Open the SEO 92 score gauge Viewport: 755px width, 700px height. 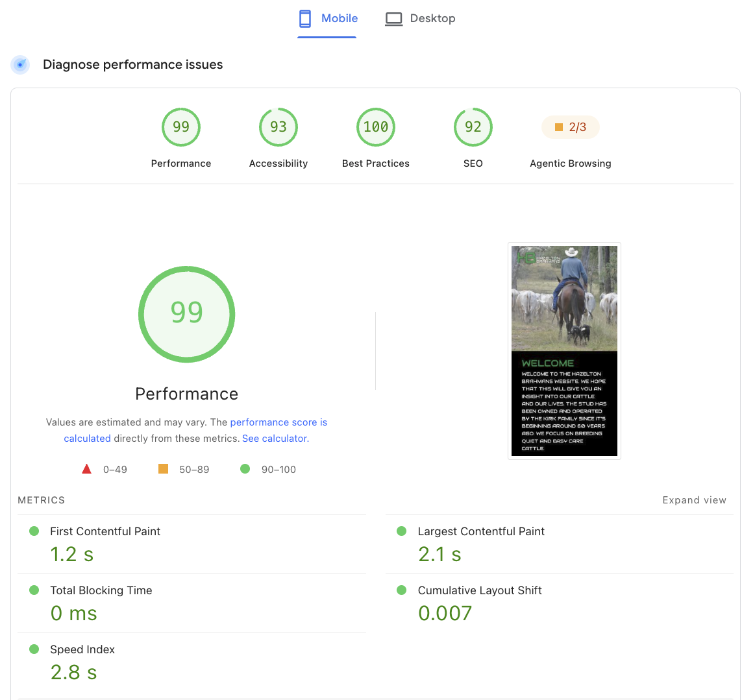[x=473, y=128]
